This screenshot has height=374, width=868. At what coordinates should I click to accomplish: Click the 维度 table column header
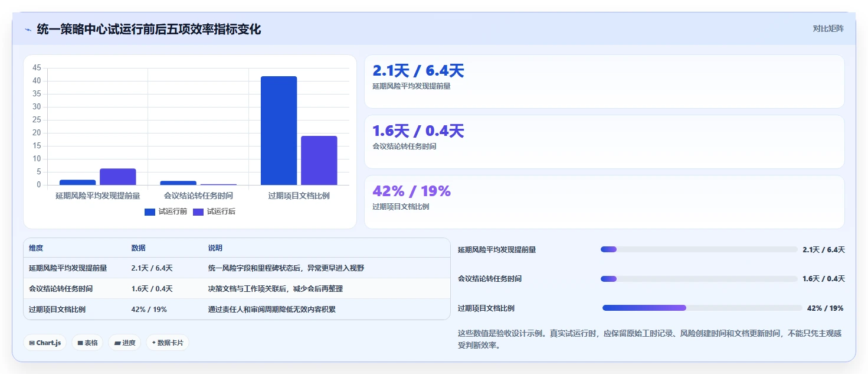(x=36, y=248)
